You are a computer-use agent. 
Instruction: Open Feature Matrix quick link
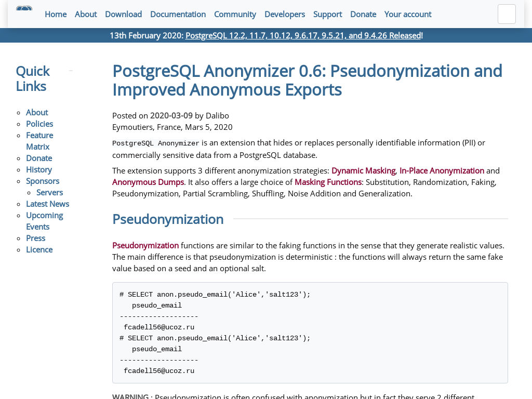[39, 141]
